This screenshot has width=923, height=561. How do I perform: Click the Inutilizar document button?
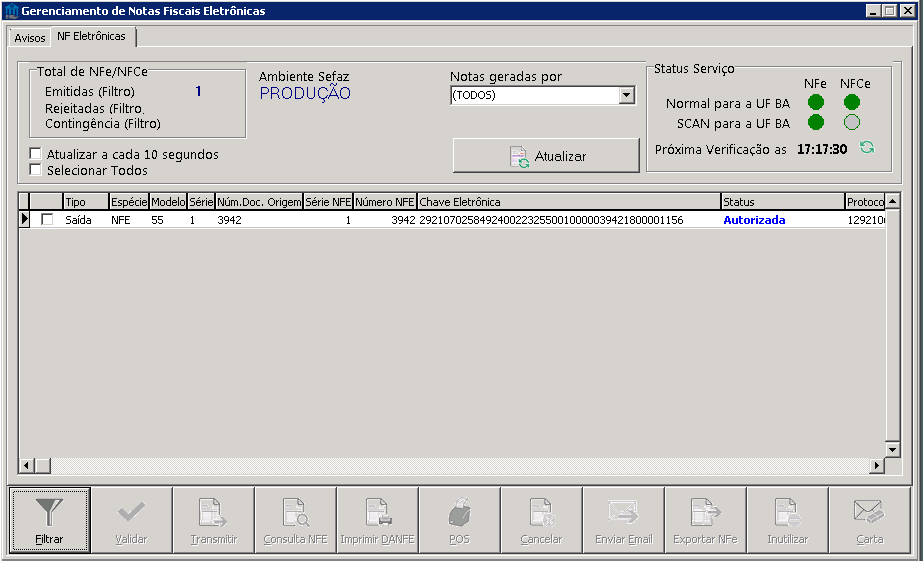(787, 520)
